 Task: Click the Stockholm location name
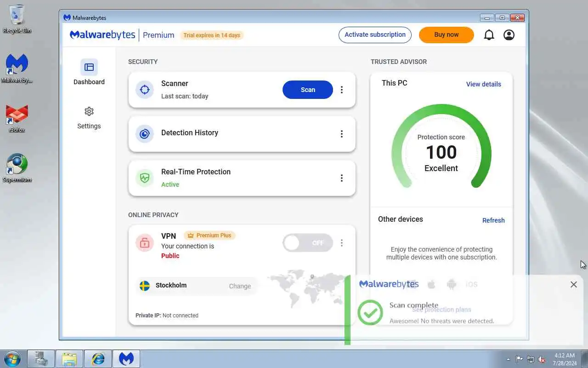point(171,285)
